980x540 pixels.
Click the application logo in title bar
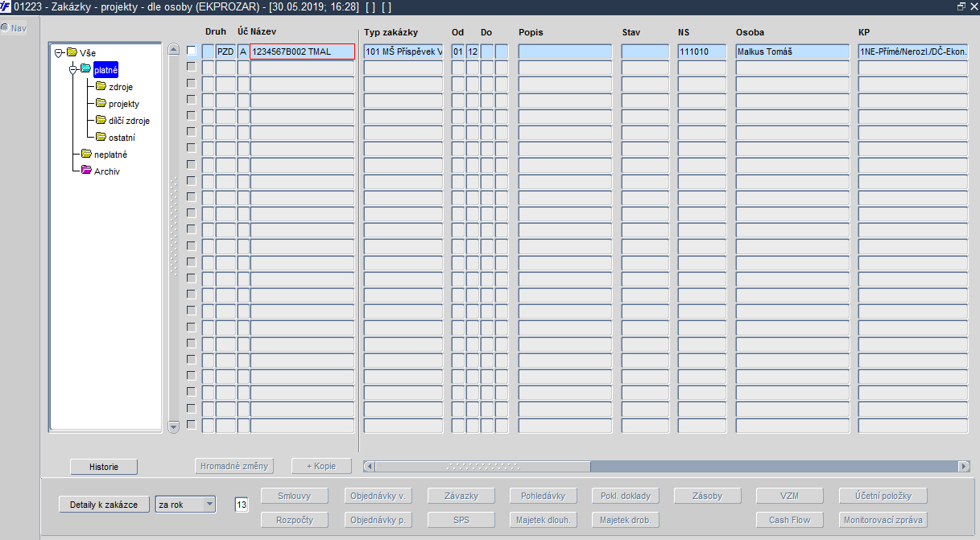(x=6, y=6)
